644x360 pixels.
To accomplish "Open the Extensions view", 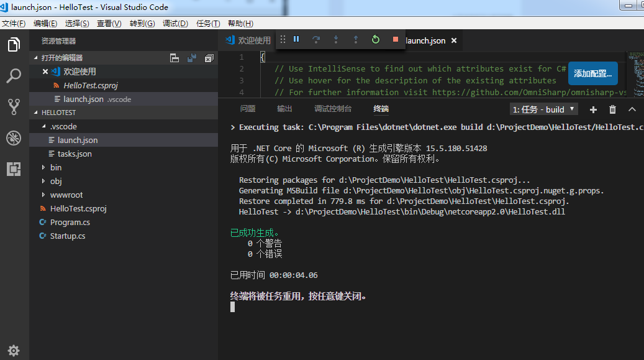I will (x=14, y=168).
